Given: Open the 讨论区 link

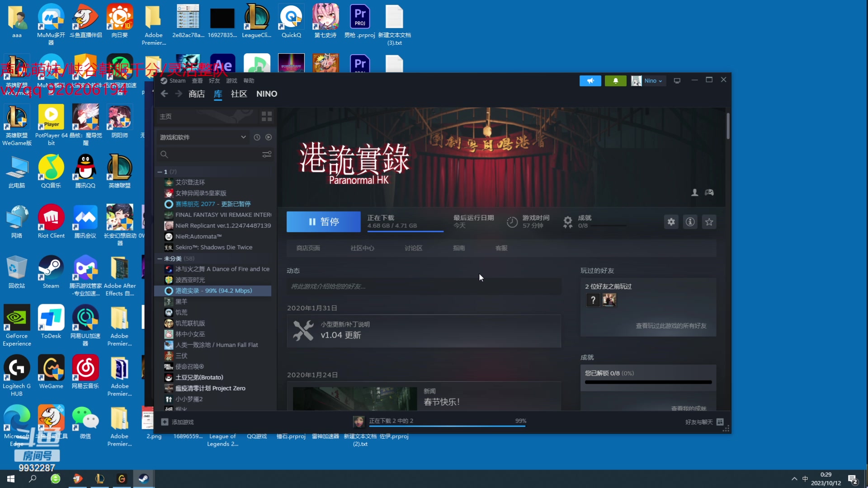Looking at the screenshot, I should point(414,248).
